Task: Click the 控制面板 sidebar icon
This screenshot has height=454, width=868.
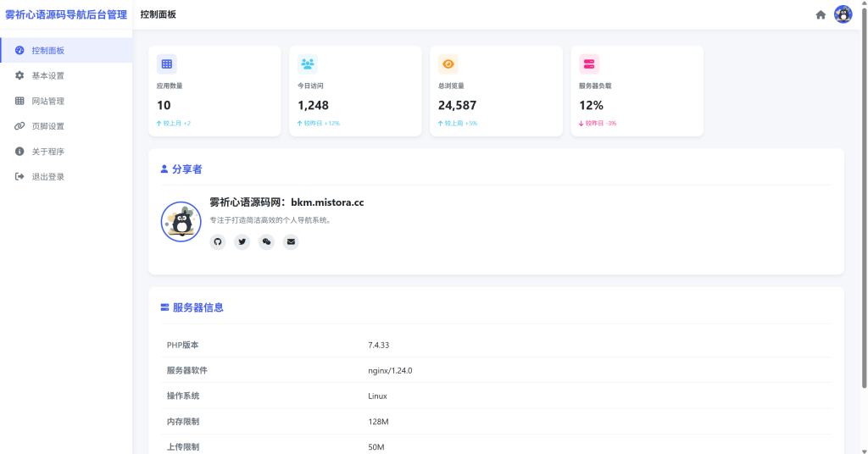Action: [x=19, y=50]
